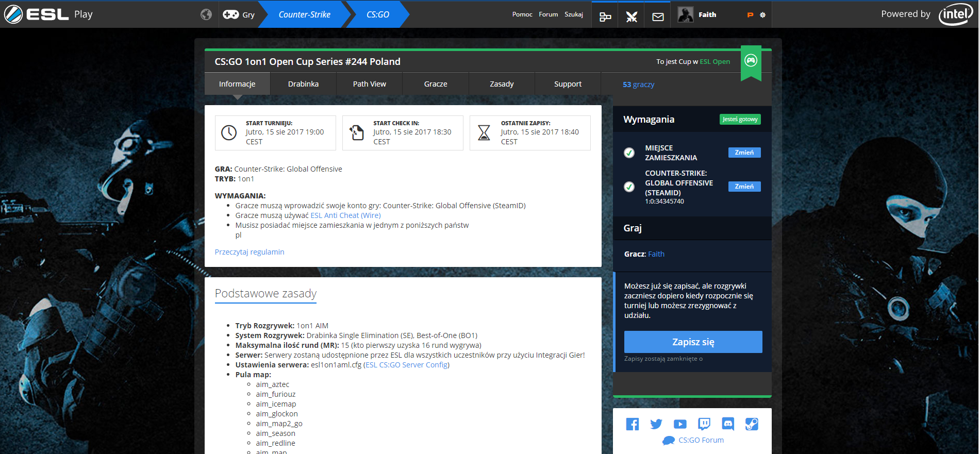Click the aim_redline map entry

pos(276,443)
